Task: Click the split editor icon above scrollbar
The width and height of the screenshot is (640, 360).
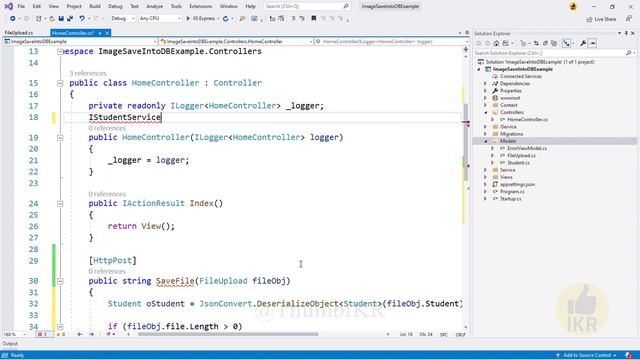Action: [x=466, y=49]
